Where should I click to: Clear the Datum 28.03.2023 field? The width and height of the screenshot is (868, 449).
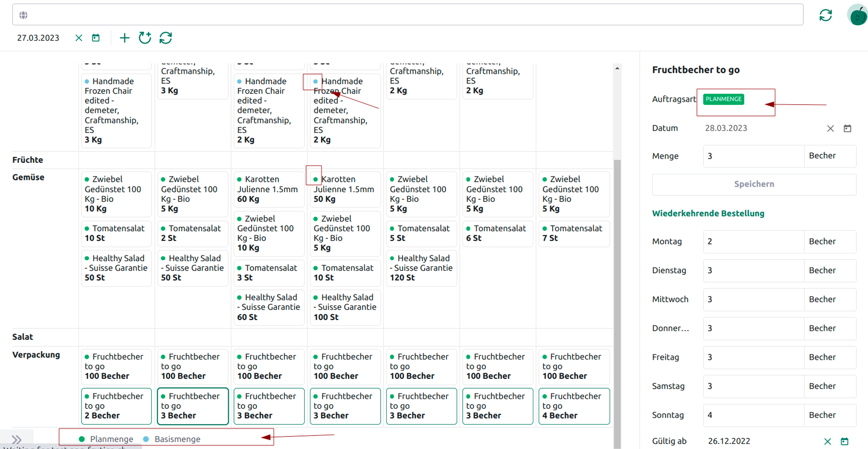830,128
